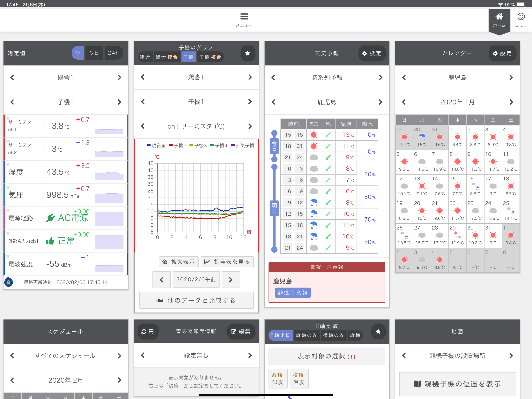This screenshot has width=532, height=399.
Task: Tap the sun icon on January 1 calendar cell
Action: 457,137
